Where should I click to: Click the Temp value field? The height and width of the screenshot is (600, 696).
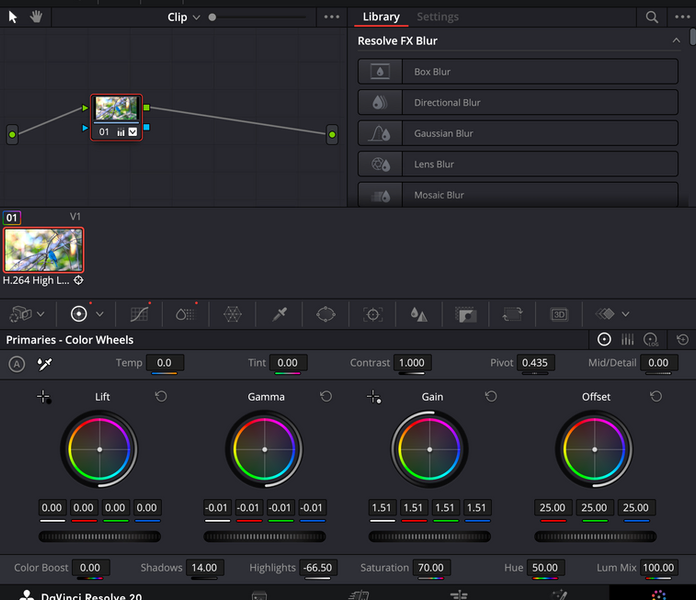(165, 363)
